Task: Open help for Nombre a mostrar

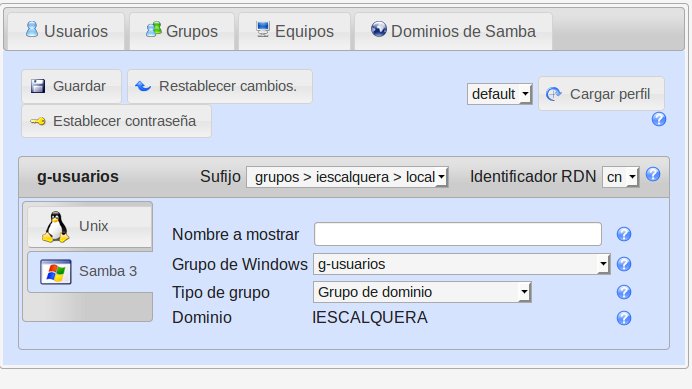Action: click(x=624, y=234)
